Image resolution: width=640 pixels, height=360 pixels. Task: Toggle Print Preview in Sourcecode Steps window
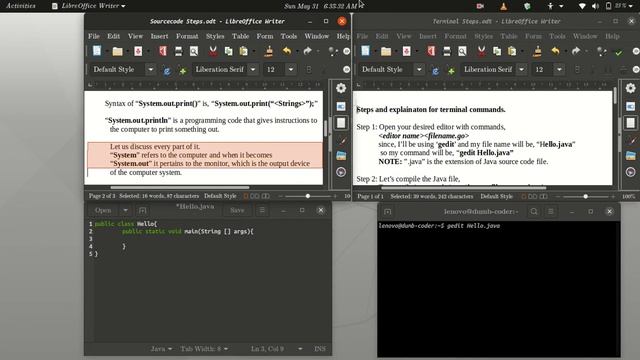coord(194,51)
